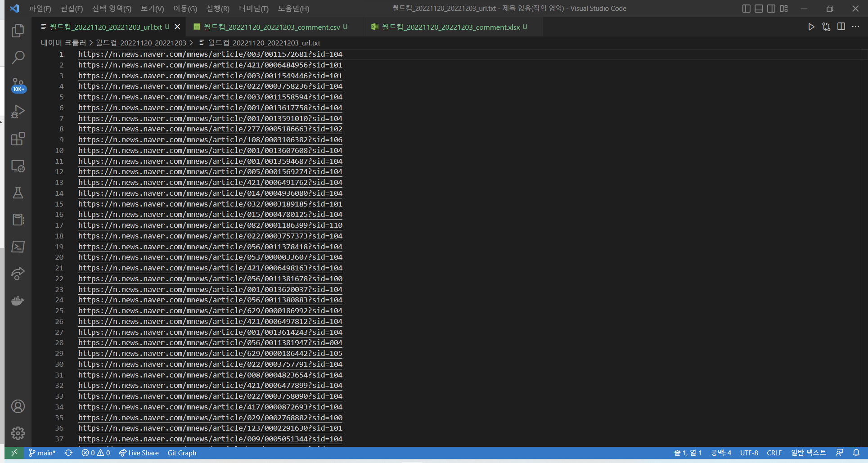Open errors and warnings count in status bar

95,453
